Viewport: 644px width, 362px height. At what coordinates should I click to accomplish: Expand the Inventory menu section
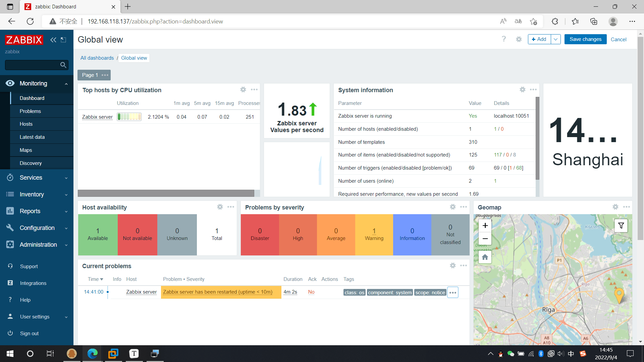click(66, 195)
